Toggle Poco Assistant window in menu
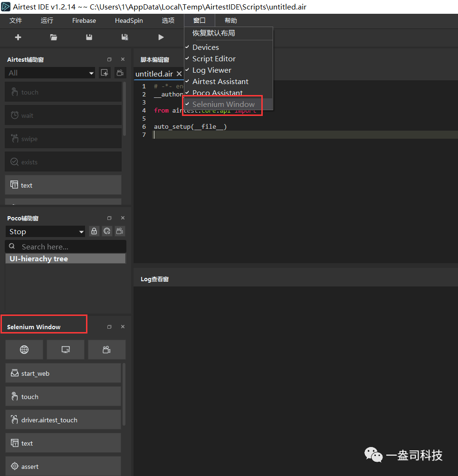 pyautogui.click(x=228, y=93)
